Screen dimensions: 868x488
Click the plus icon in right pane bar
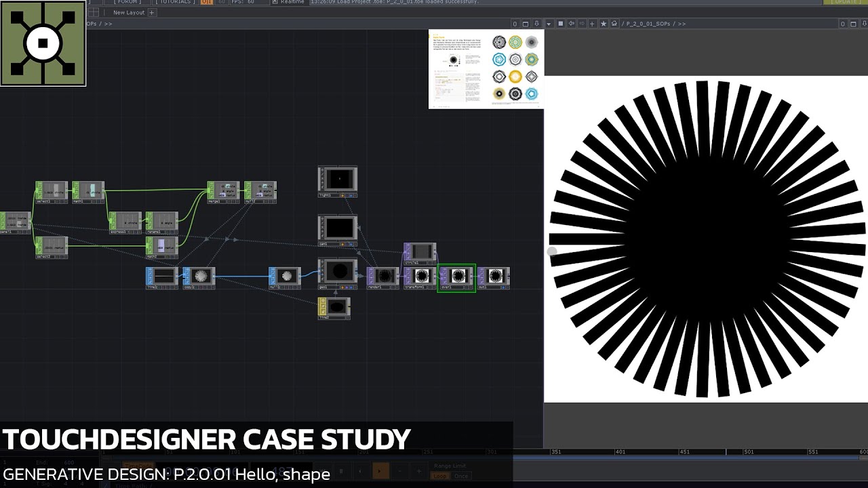(x=592, y=24)
